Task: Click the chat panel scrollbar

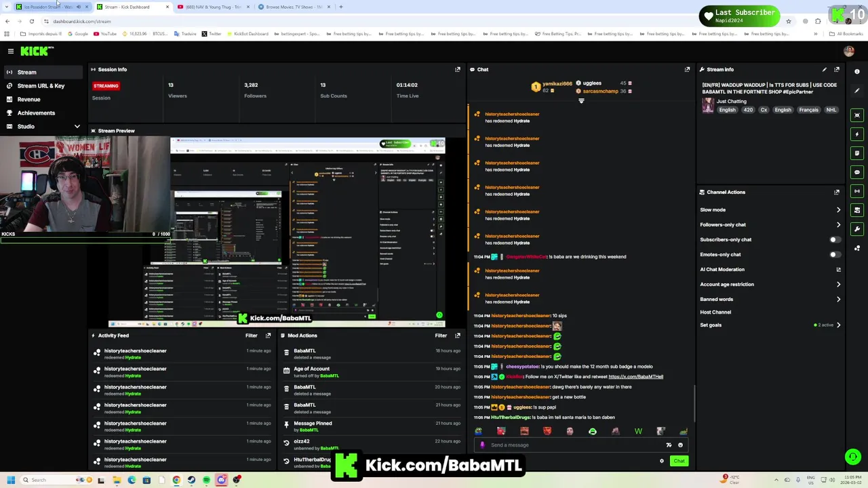Action: [x=694, y=403]
